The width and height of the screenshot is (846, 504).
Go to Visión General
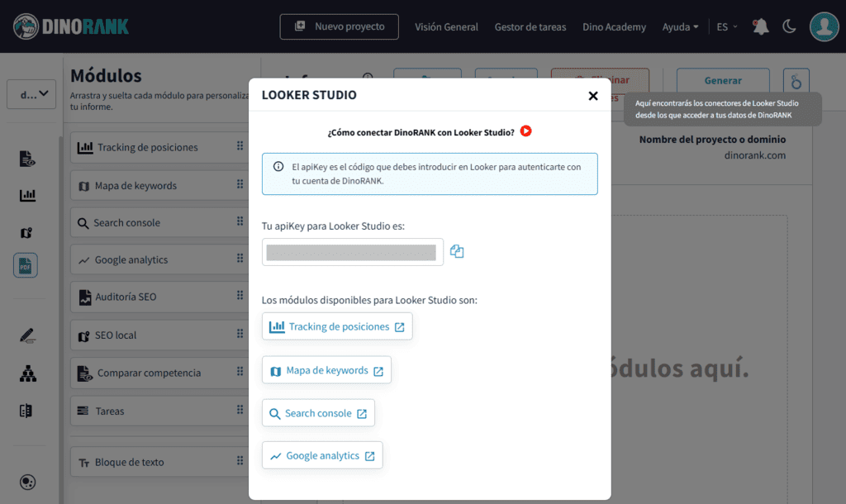(x=446, y=27)
